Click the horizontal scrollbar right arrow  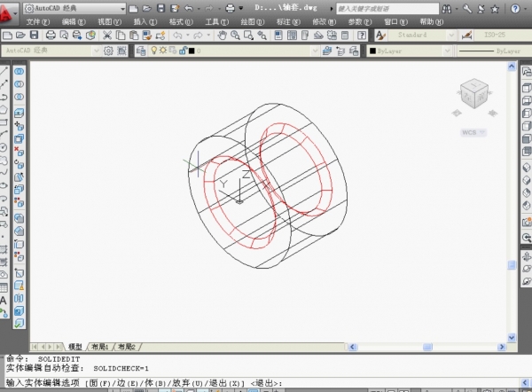502,347
